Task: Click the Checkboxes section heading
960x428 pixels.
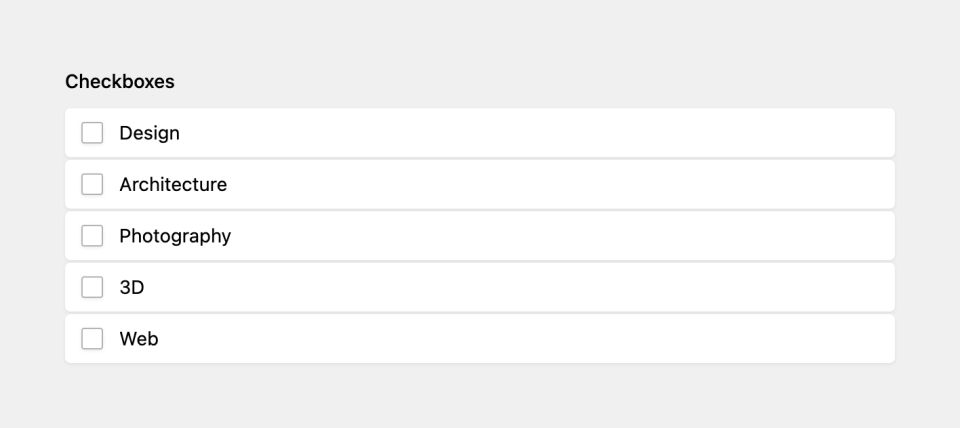Action: pyautogui.click(x=120, y=81)
